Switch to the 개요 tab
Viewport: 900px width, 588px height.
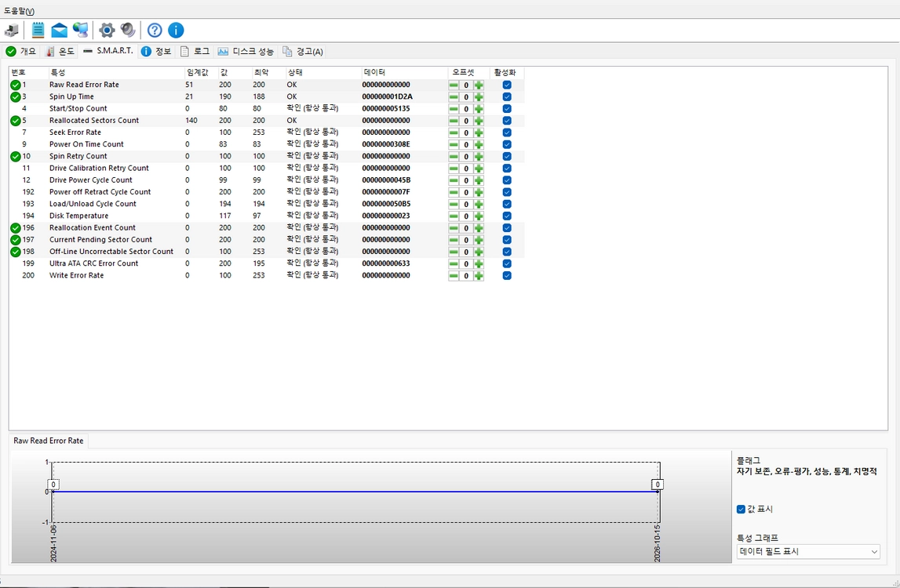click(x=21, y=52)
